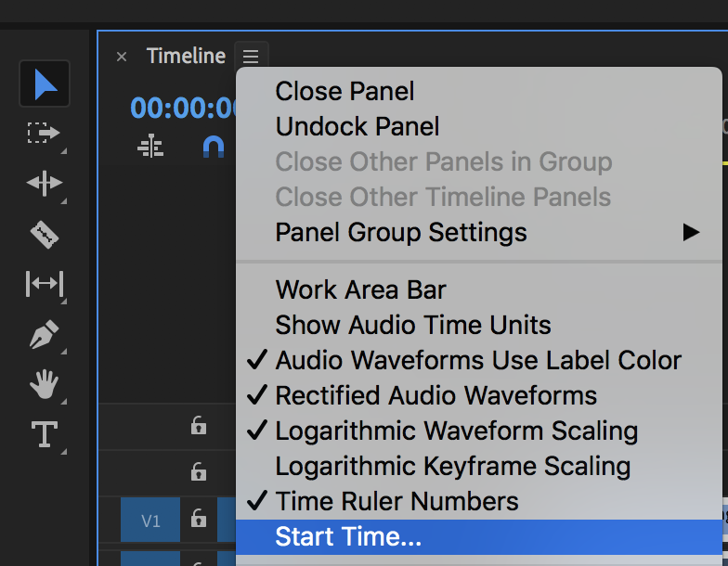Select the Razor tool

click(x=45, y=234)
